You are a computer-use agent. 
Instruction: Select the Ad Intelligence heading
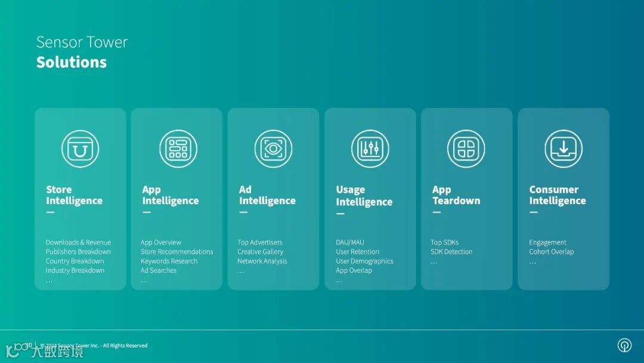pyautogui.click(x=267, y=195)
